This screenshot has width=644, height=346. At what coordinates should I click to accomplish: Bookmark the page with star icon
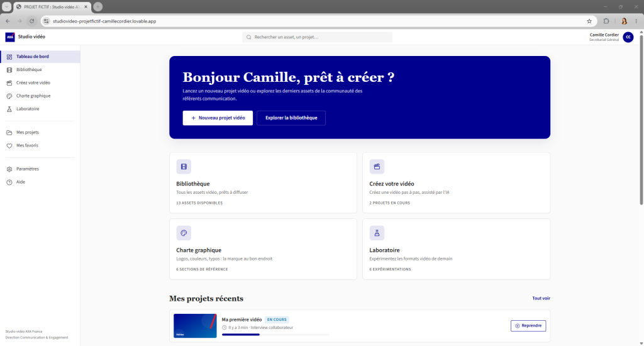pos(589,21)
